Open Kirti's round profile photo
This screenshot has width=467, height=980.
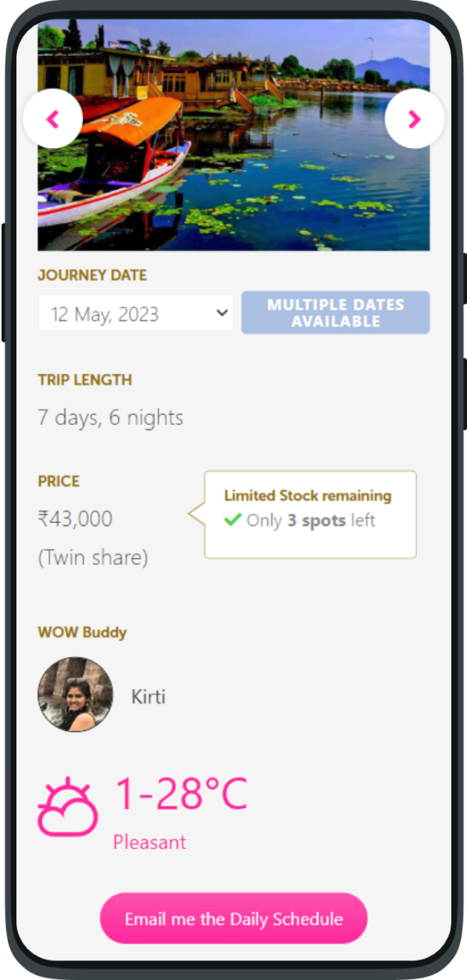pos(76,695)
